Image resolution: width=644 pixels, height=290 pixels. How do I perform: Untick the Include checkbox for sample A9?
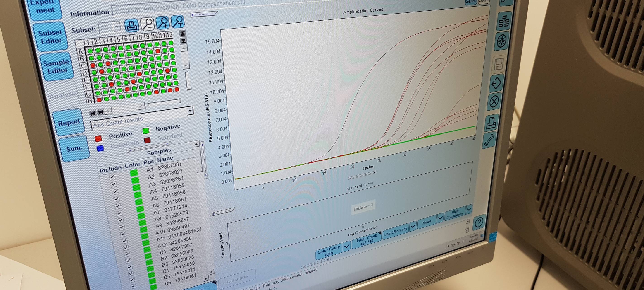(123, 234)
